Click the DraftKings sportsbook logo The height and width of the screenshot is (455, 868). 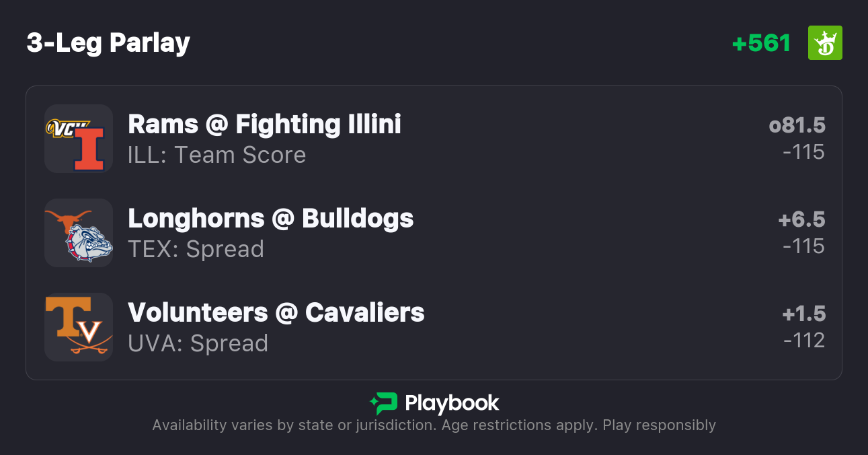coord(824,43)
